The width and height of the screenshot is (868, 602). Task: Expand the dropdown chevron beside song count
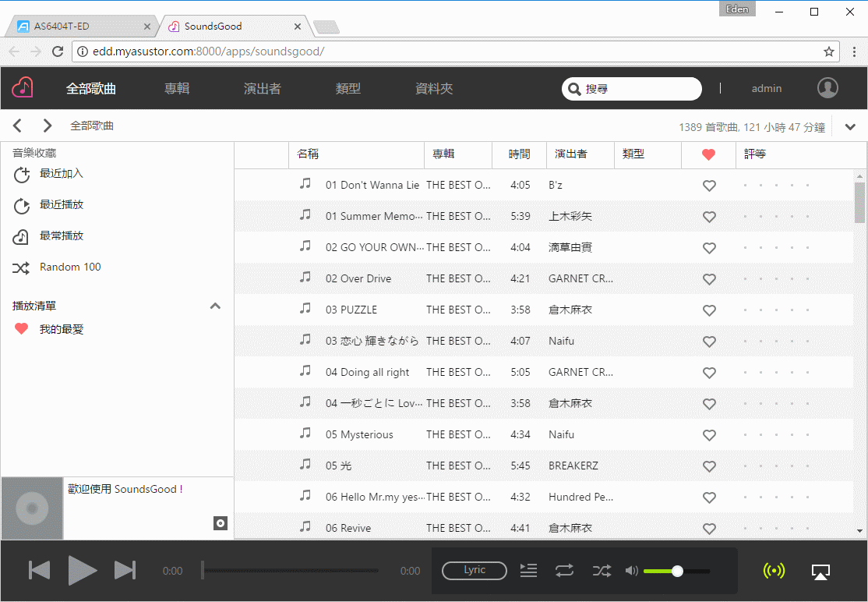(850, 127)
